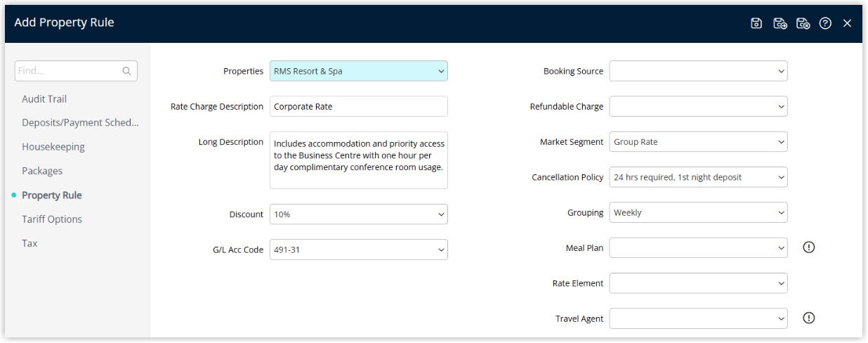This screenshot has height=343, width=868.
Task: Click the Market Segment label
Action: click(572, 142)
